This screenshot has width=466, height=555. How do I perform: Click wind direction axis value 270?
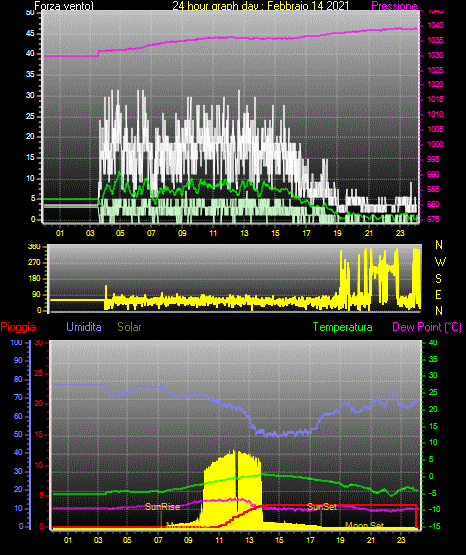[x=34, y=263]
